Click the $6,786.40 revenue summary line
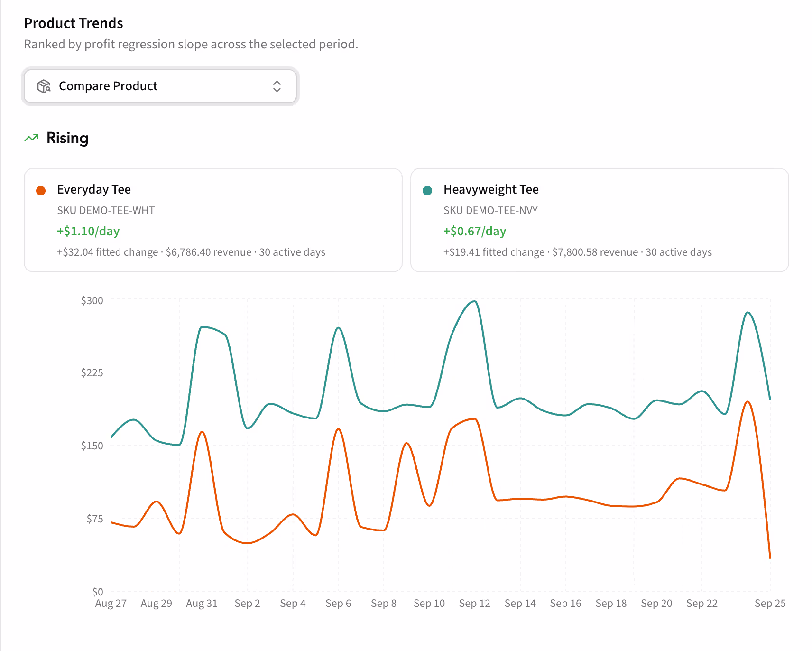Image resolution: width=812 pixels, height=651 pixels. pyautogui.click(x=191, y=252)
